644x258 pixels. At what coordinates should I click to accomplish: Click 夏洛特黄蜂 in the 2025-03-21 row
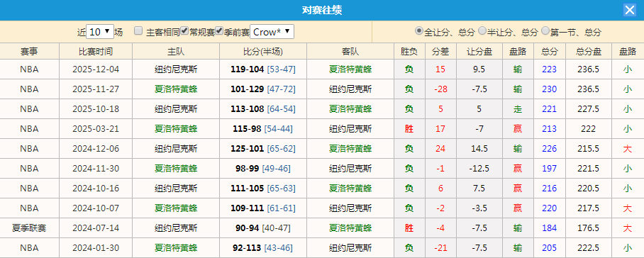coord(176,129)
